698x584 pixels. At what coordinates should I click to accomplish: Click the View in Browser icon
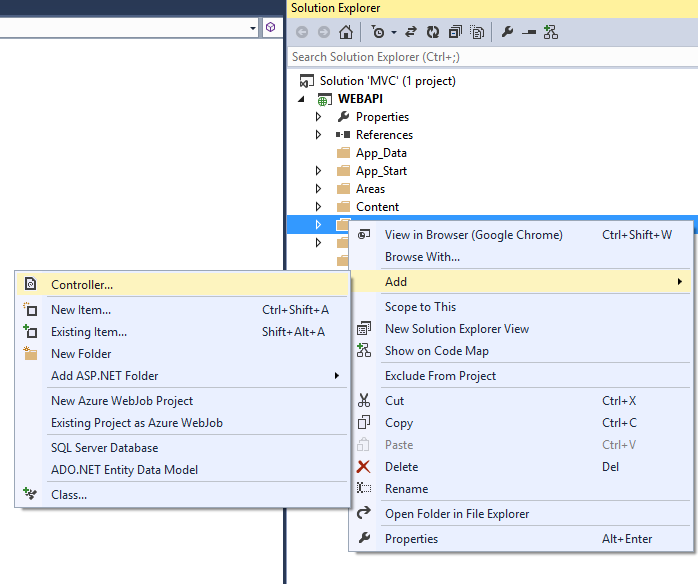point(364,234)
